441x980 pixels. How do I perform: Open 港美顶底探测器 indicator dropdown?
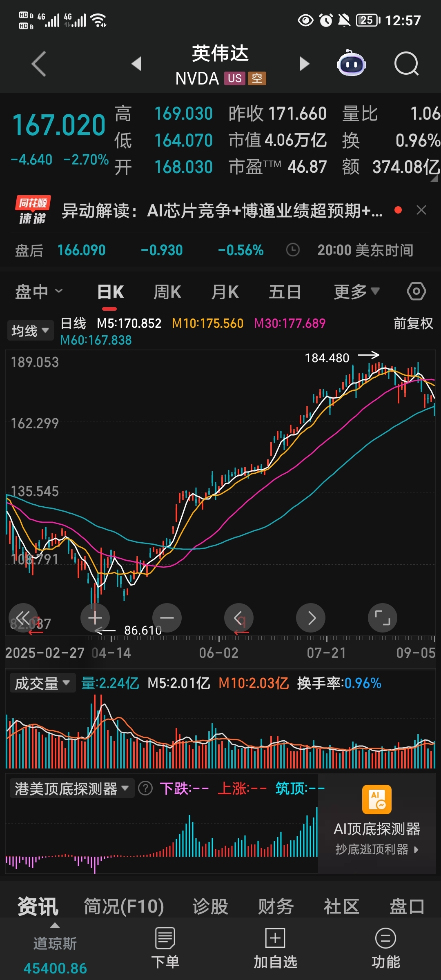(72, 788)
